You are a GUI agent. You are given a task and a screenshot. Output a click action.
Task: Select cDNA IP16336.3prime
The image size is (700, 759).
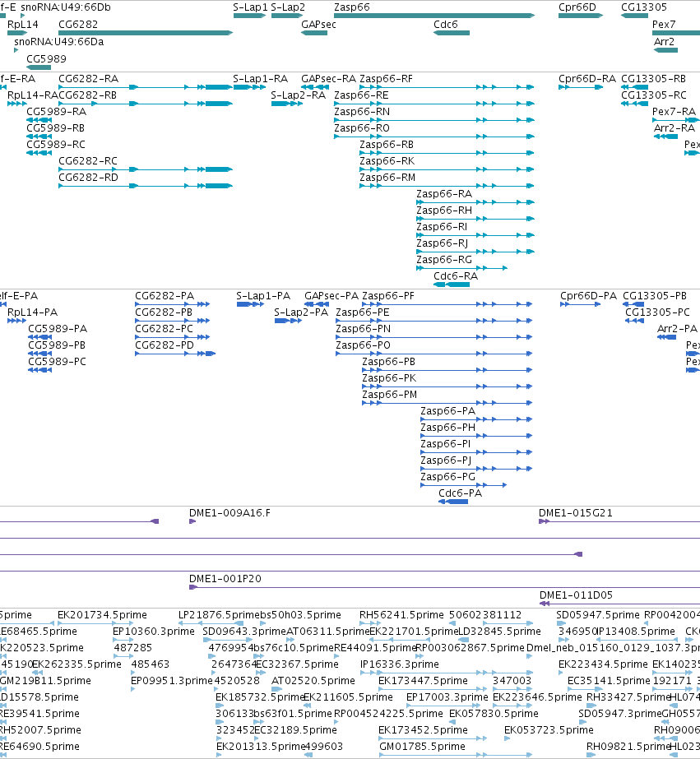click(447, 673)
